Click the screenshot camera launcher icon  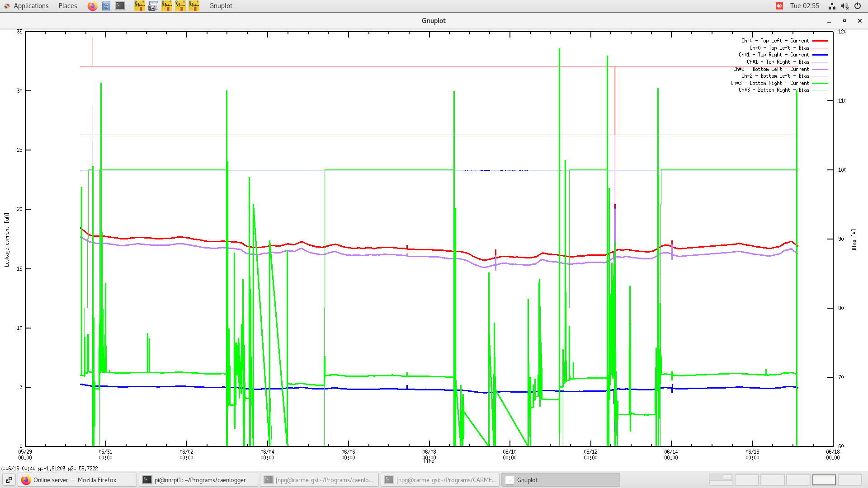pos(153,6)
